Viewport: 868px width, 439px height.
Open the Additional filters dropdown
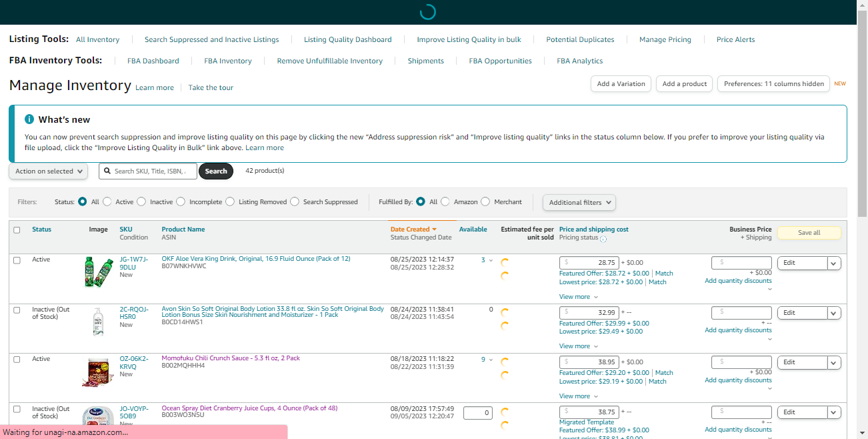(x=579, y=202)
